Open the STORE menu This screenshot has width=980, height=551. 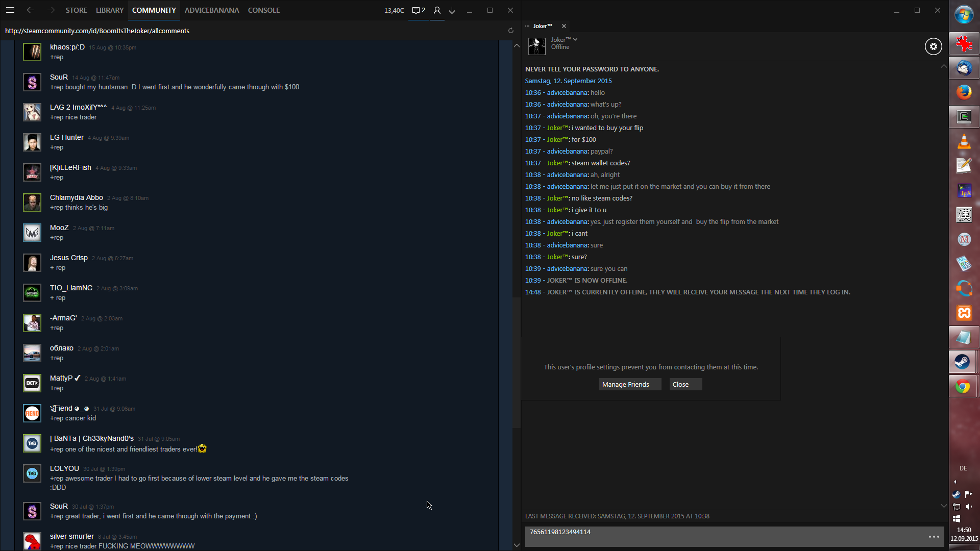76,10
